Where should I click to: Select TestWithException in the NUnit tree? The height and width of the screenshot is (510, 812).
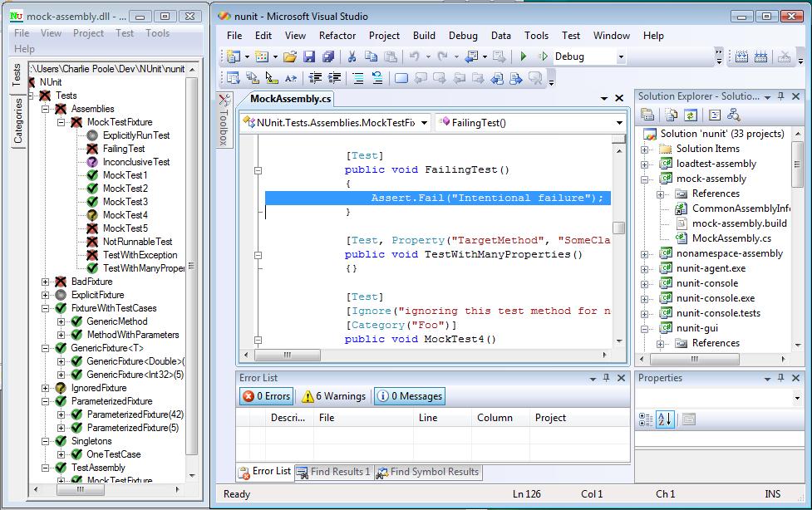140,255
